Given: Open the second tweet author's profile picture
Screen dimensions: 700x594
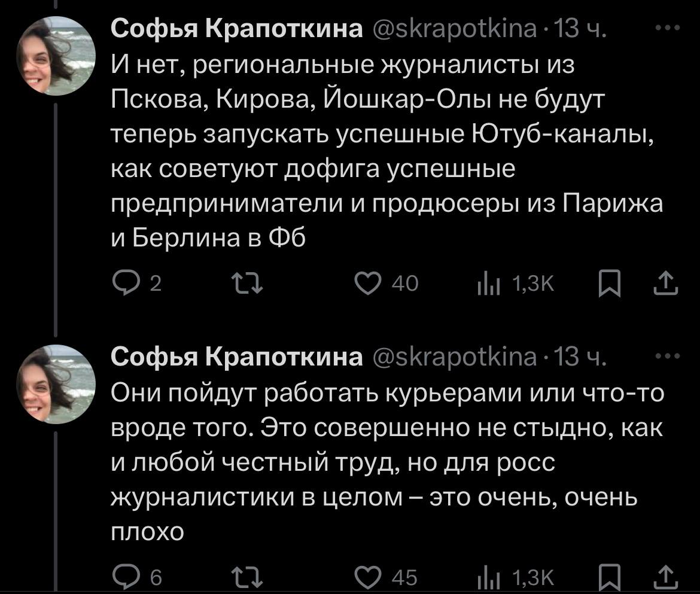Looking at the screenshot, I should [x=56, y=385].
